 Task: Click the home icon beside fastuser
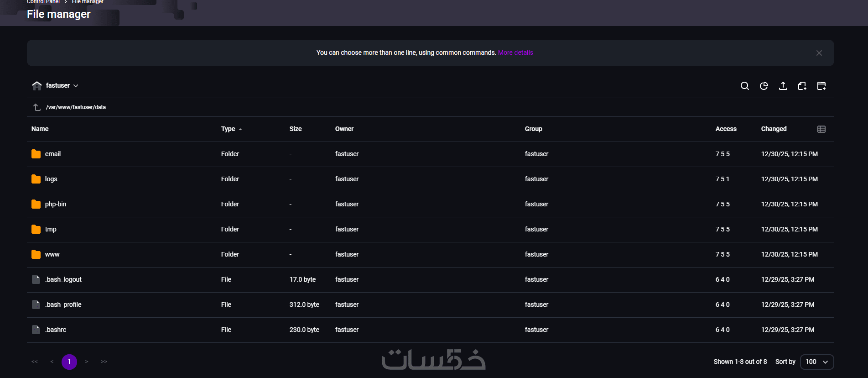click(37, 85)
